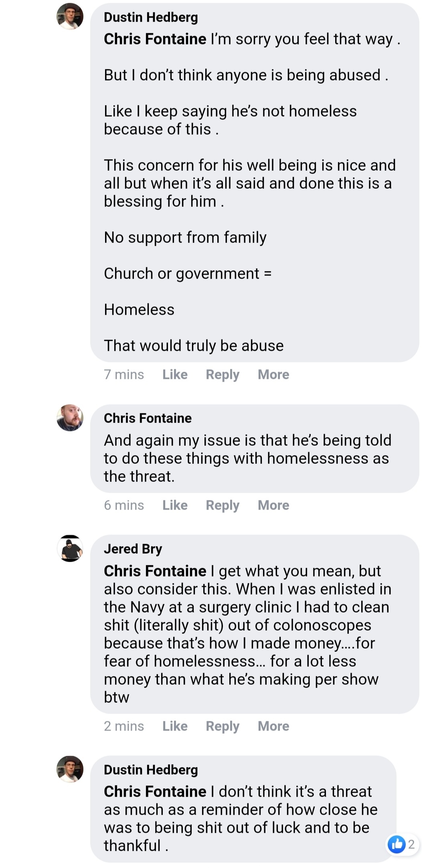Viewport: 433px width, 868px height.
Task: Like Jered Bry's 2 mins comment
Action: point(175,726)
